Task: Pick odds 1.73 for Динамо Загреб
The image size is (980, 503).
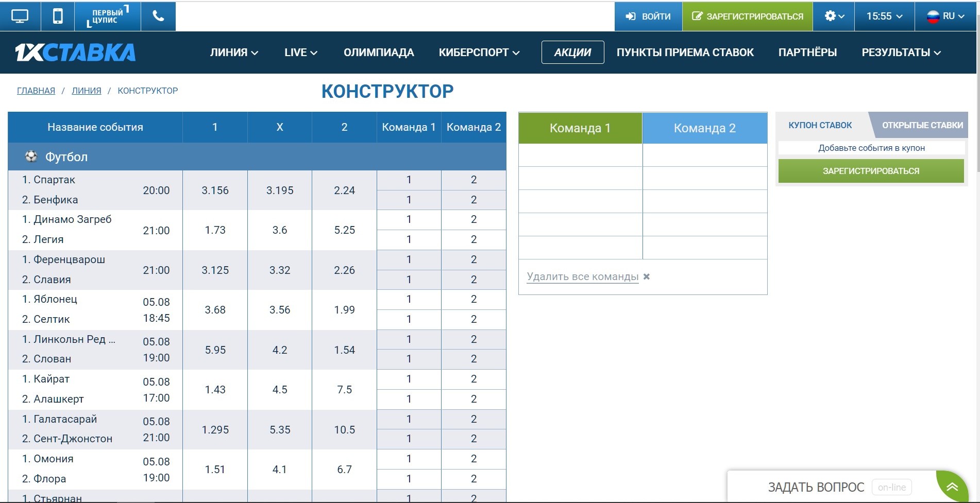Action: click(215, 230)
